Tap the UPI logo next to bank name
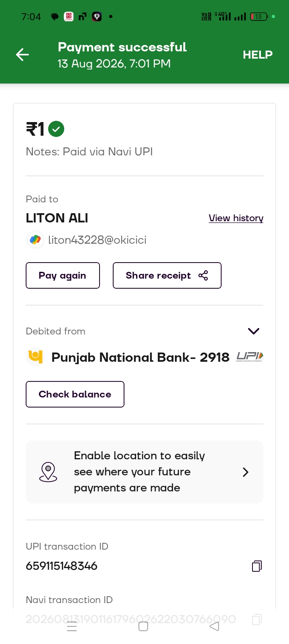 [x=250, y=357]
